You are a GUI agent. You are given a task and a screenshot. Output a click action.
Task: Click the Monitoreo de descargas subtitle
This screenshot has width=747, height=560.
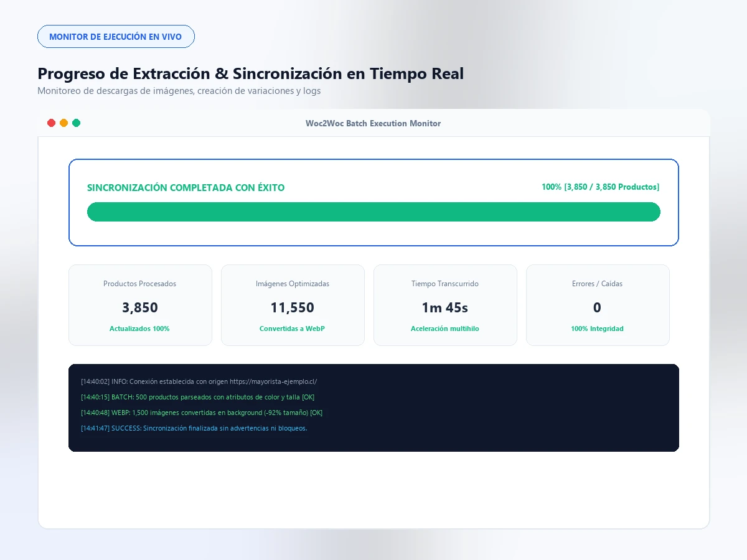pyautogui.click(x=179, y=91)
